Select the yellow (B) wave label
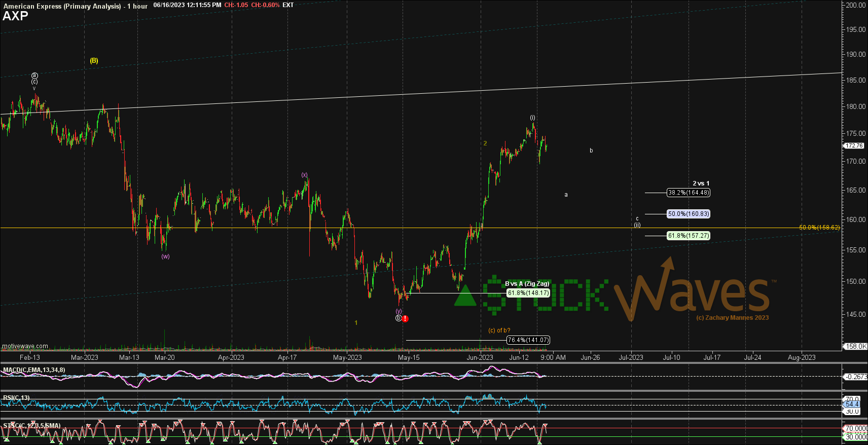 point(94,60)
